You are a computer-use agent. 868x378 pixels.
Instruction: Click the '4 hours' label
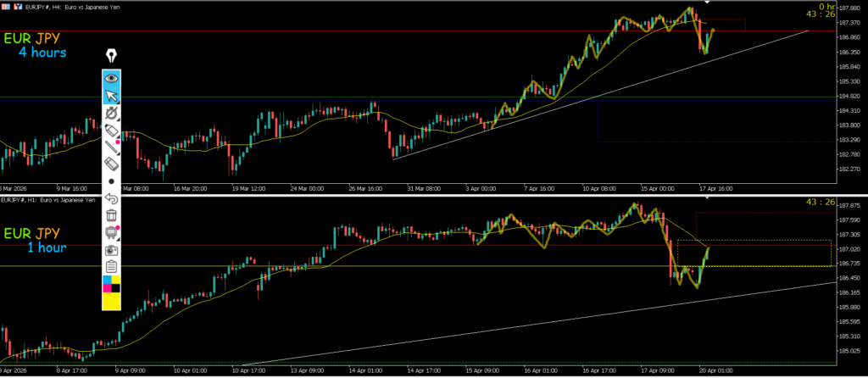(x=42, y=53)
